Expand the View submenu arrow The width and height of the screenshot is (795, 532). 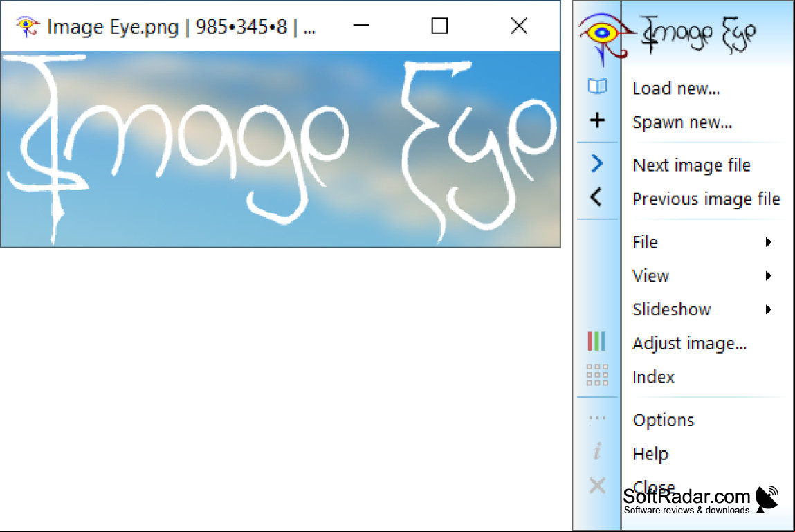coord(769,276)
